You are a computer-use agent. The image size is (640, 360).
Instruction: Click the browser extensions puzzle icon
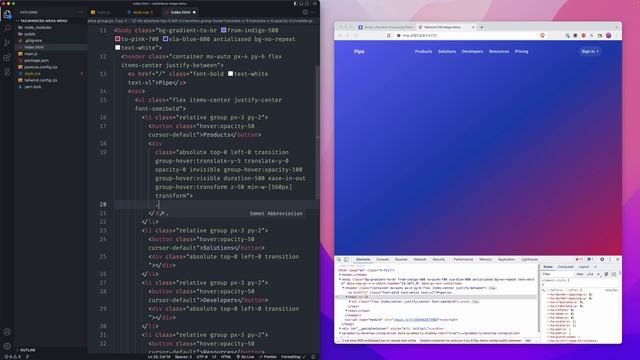591,36
